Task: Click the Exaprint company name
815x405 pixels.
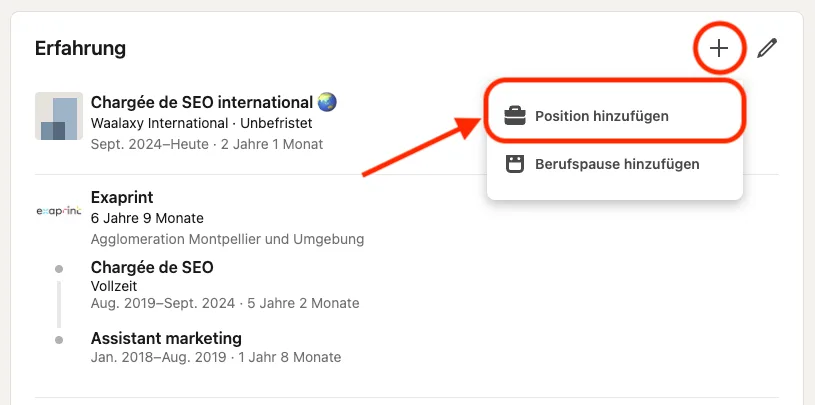Action: click(x=122, y=197)
